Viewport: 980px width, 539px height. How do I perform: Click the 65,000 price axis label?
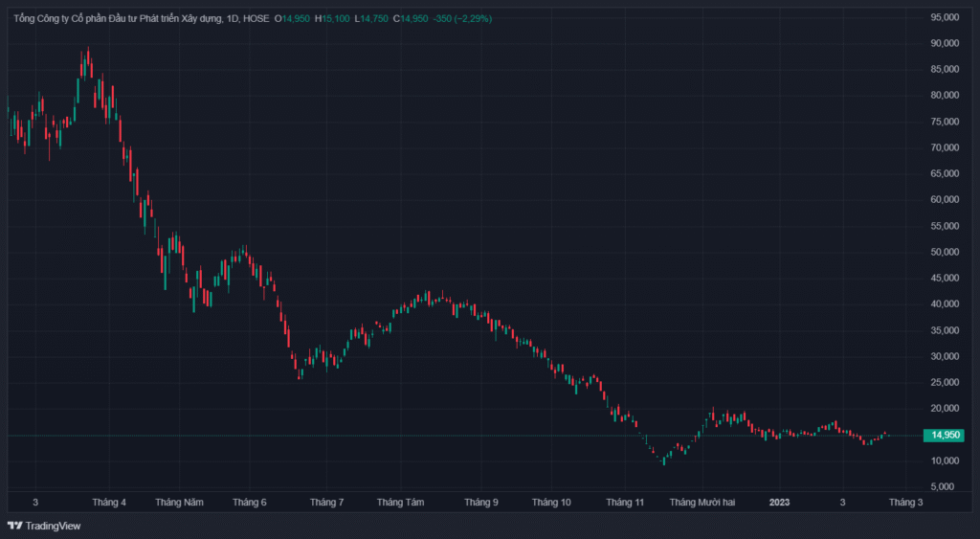click(945, 173)
